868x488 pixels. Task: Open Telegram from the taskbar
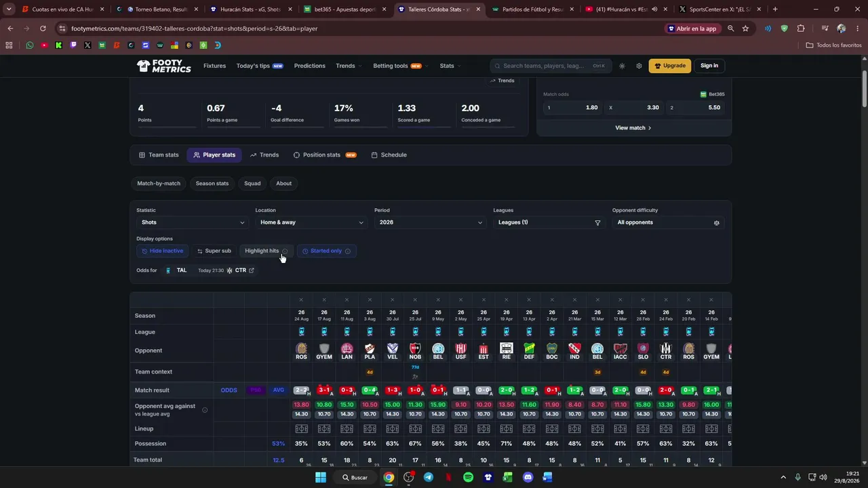(429, 477)
